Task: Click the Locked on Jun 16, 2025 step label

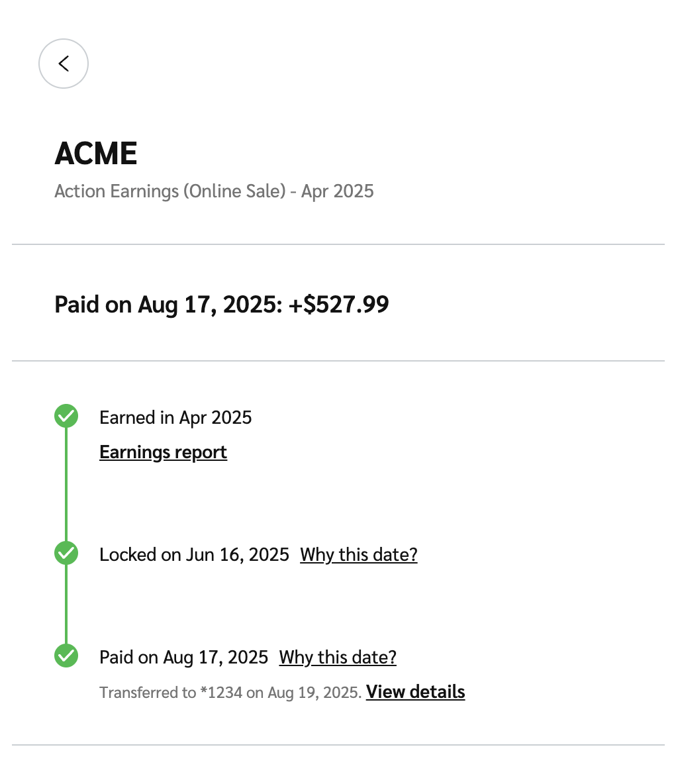Action: point(194,554)
